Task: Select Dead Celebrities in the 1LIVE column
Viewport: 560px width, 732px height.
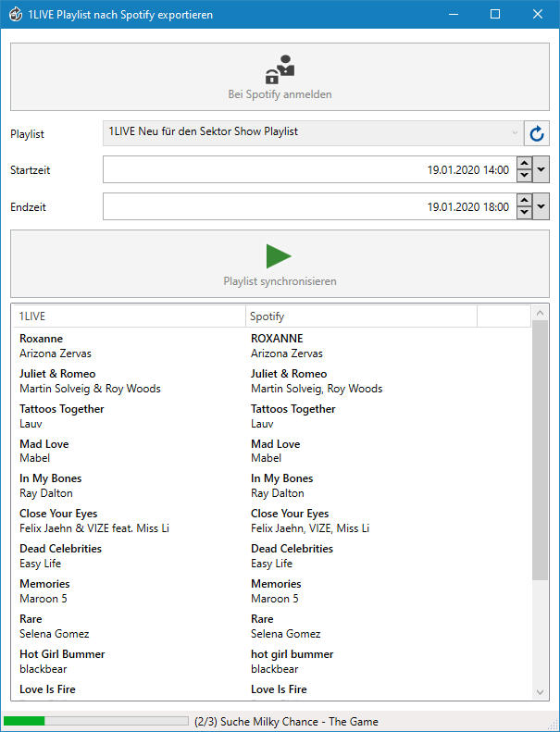Action: pos(61,549)
